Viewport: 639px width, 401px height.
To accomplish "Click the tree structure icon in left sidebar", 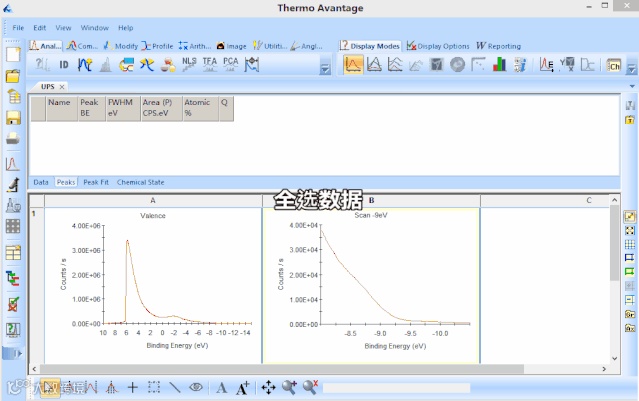I will tap(13, 278).
